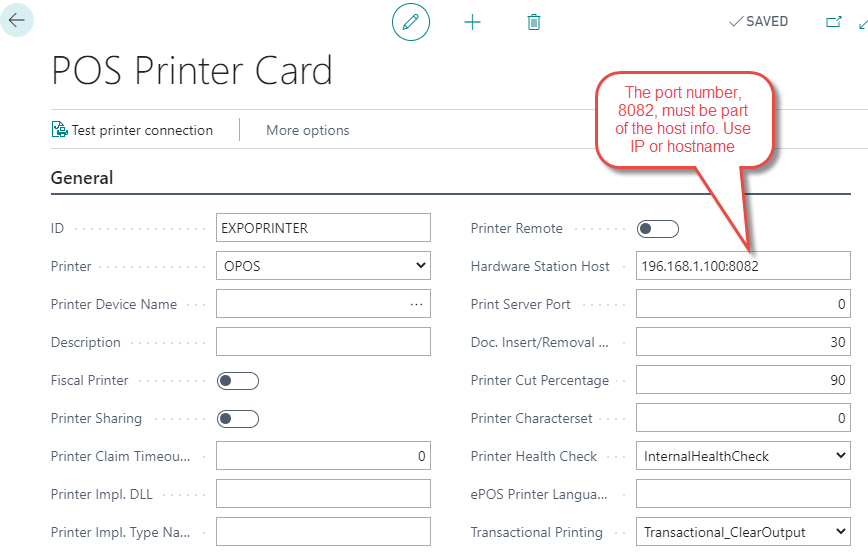
Task: Open the Printer Health Check dropdown
Action: coord(743,456)
